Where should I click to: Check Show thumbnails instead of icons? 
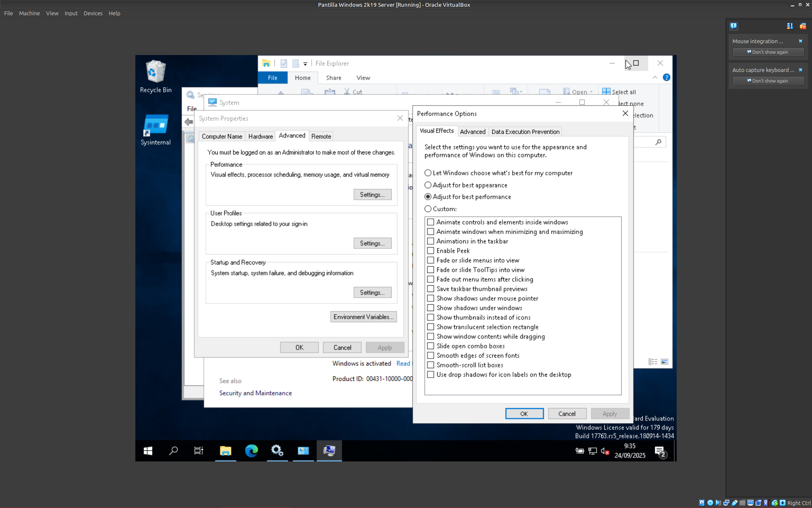coord(431,317)
